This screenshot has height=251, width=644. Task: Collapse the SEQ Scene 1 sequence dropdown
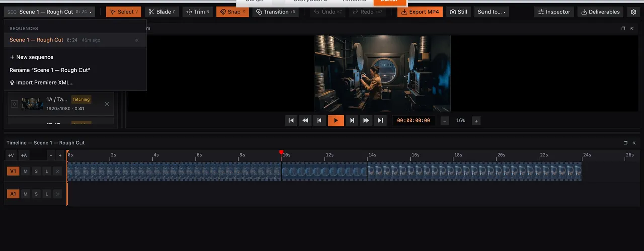[x=49, y=12]
